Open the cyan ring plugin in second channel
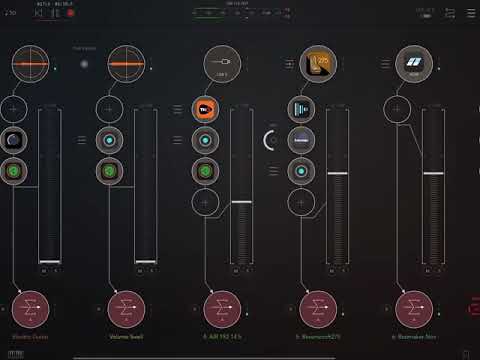This screenshot has height=360, width=480. click(109, 140)
